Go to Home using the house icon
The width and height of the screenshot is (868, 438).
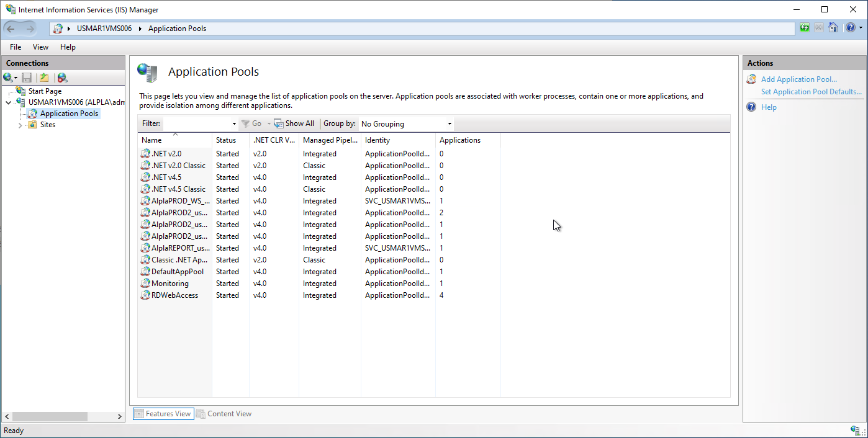pos(833,28)
